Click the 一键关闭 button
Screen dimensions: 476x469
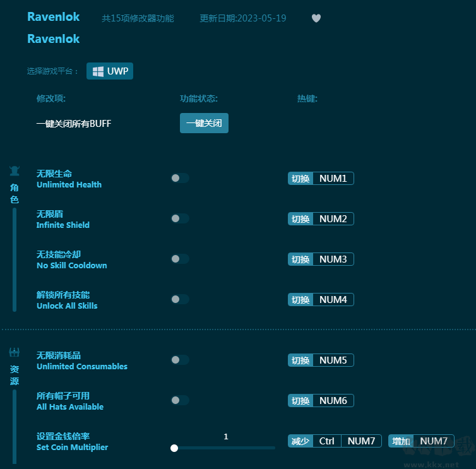(x=204, y=123)
